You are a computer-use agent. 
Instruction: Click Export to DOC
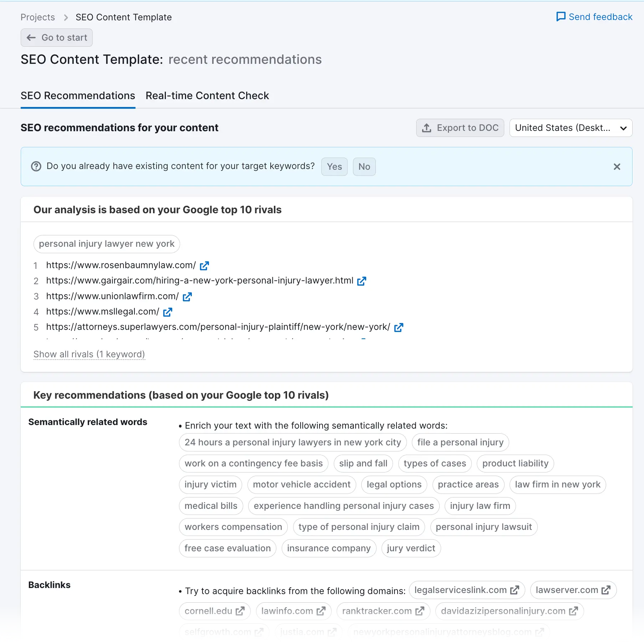coord(460,128)
